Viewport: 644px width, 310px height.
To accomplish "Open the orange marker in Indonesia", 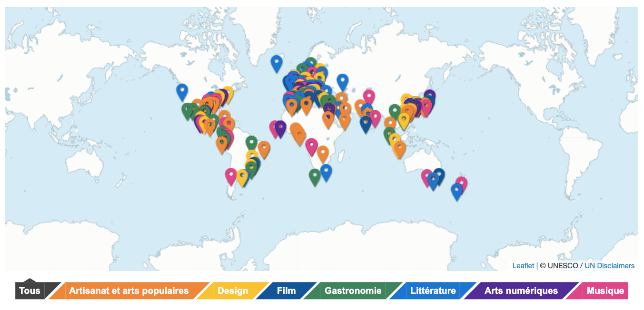I will [400, 149].
